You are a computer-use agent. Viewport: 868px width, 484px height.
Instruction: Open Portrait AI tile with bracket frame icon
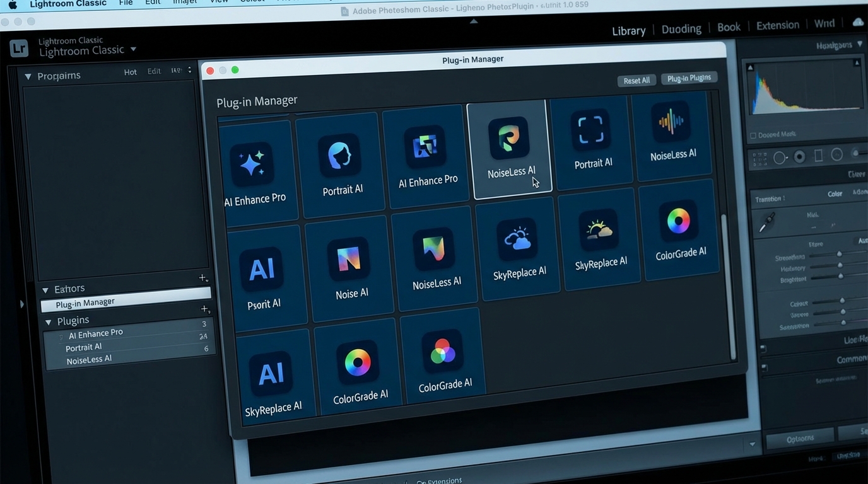(x=592, y=139)
